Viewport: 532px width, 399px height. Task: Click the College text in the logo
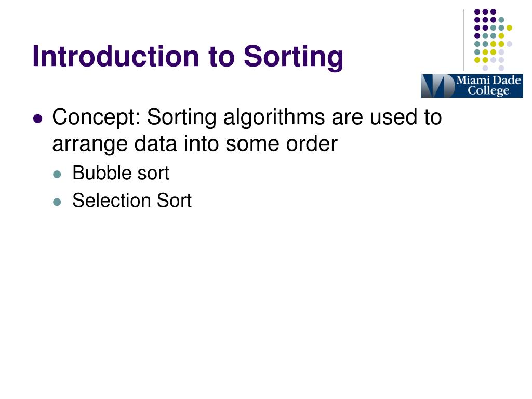pos(488,90)
